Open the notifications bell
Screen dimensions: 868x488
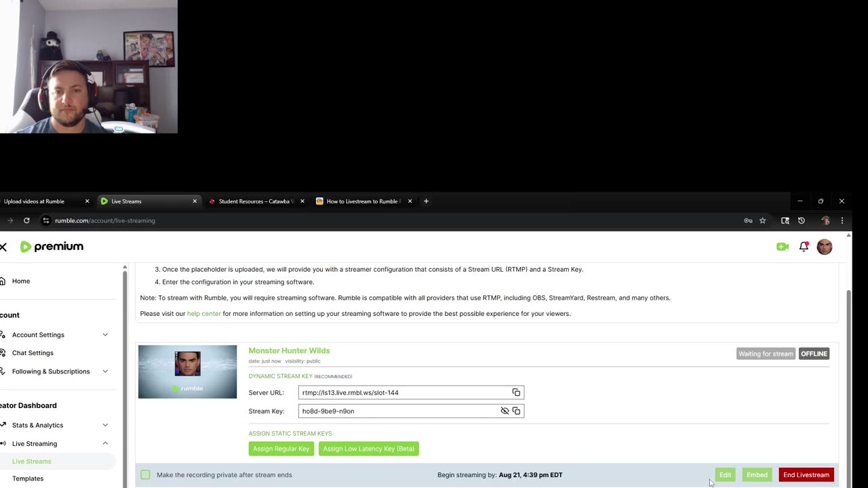804,247
